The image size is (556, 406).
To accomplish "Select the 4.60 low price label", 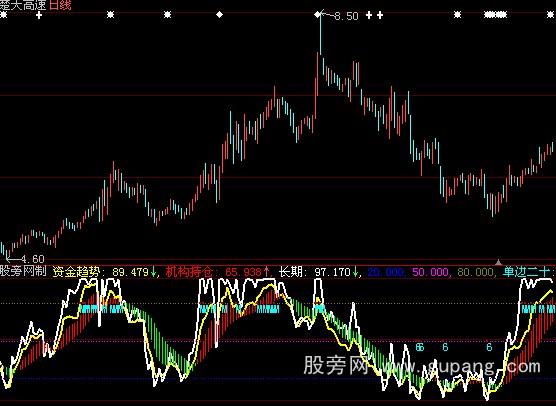I will tap(33, 259).
